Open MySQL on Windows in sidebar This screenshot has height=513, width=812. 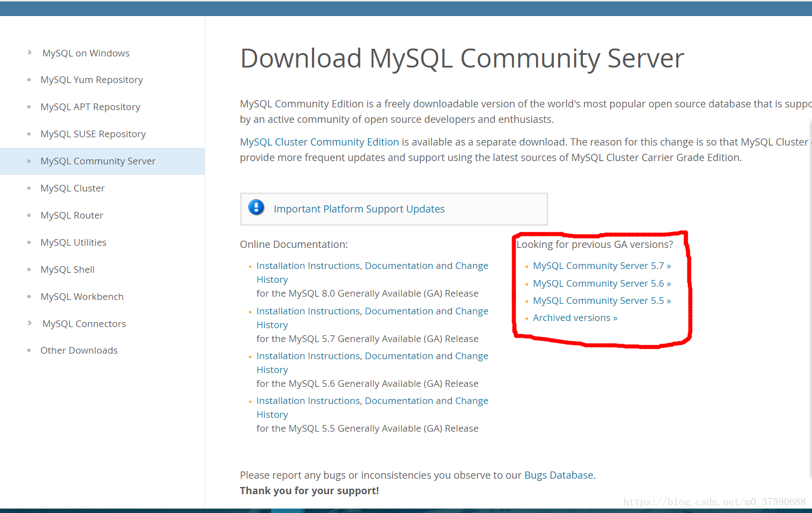[86, 53]
